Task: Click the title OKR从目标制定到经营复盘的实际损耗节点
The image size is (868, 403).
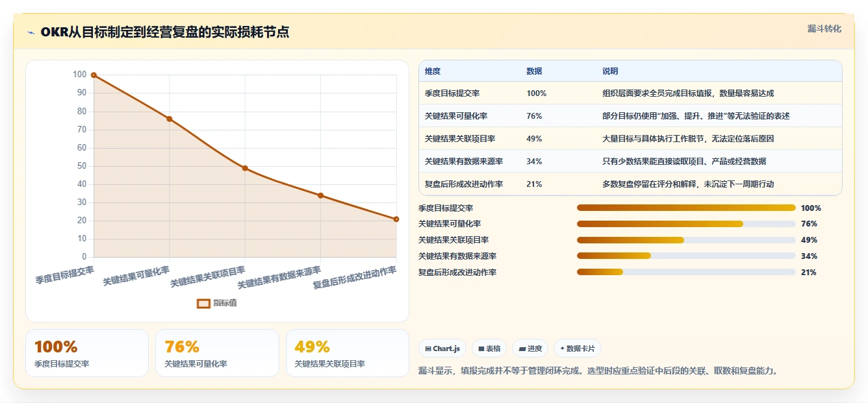Action: click(x=164, y=32)
